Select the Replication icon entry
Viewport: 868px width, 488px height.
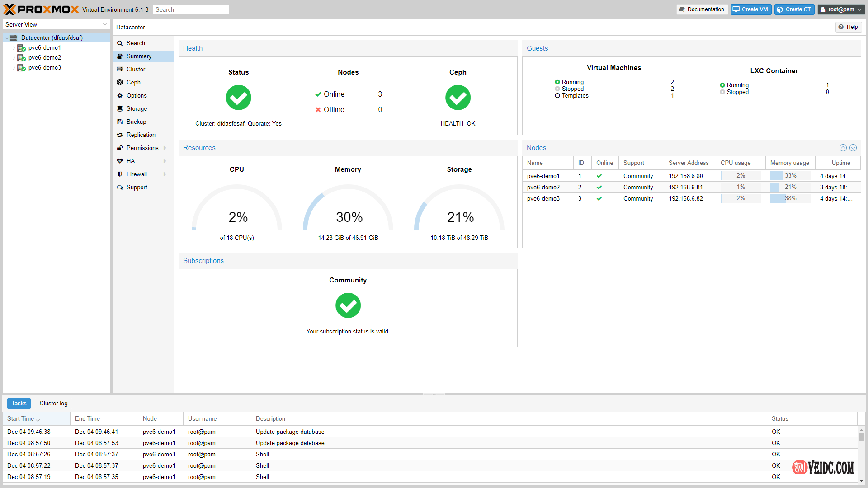(x=120, y=135)
